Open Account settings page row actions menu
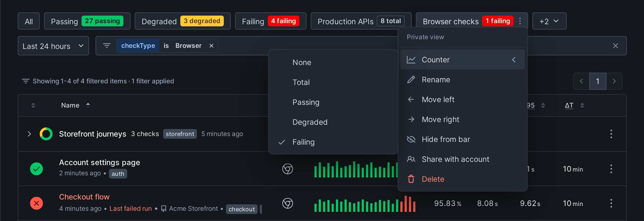Image resolution: width=644 pixels, height=221 pixels. (611, 169)
